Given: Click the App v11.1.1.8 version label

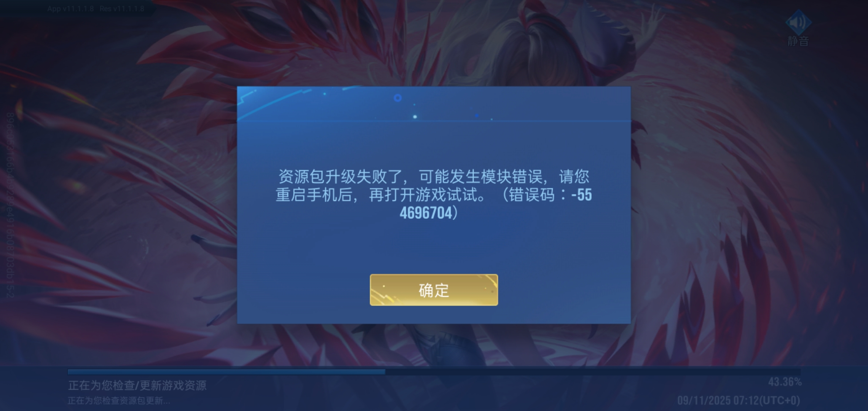Looking at the screenshot, I should click(x=70, y=9).
